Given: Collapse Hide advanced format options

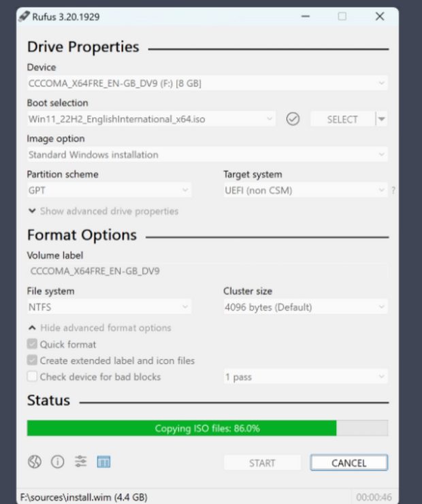Looking at the screenshot, I should click(99, 328).
